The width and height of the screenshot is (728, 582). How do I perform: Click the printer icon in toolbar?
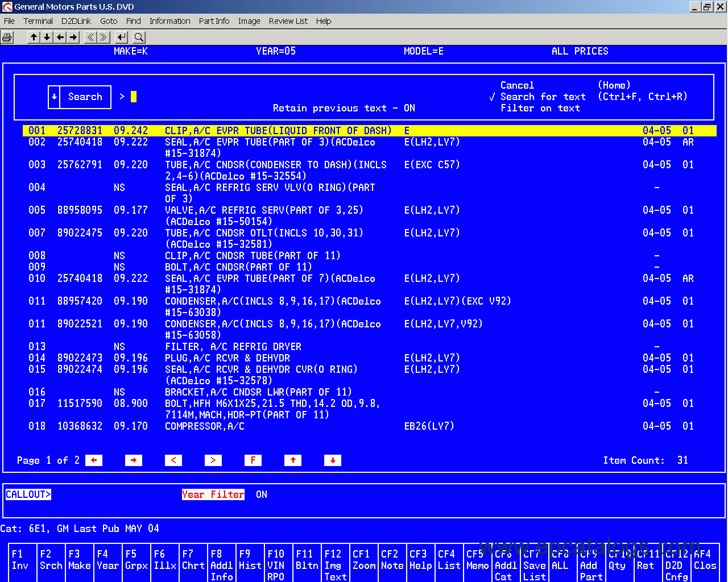pyautogui.click(x=7, y=38)
